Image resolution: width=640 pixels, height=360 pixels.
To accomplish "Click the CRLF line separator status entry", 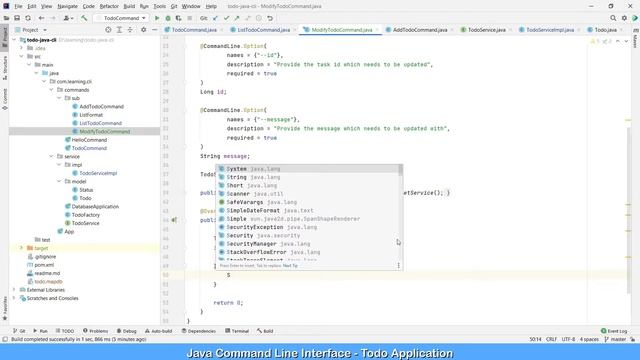I will [x=551, y=339].
